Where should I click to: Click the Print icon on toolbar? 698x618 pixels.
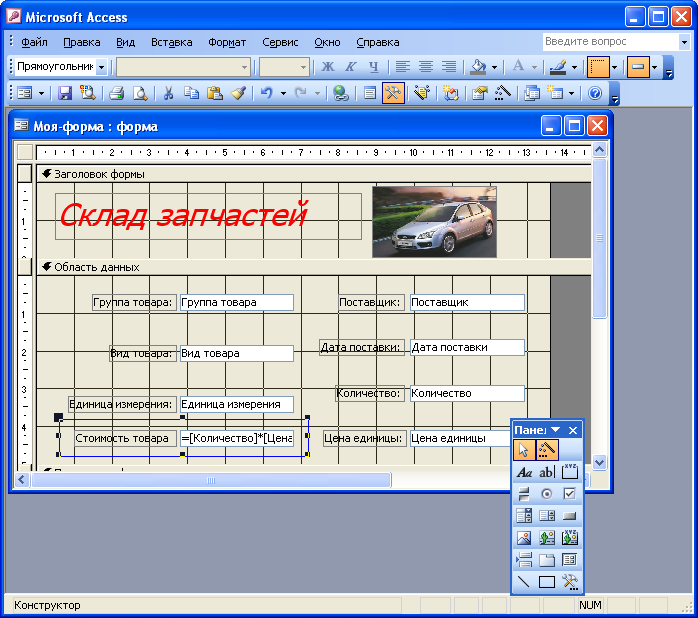tap(117, 93)
